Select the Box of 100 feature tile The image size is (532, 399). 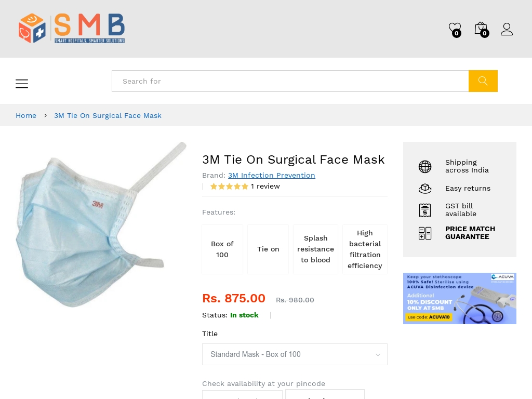(x=222, y=249)
